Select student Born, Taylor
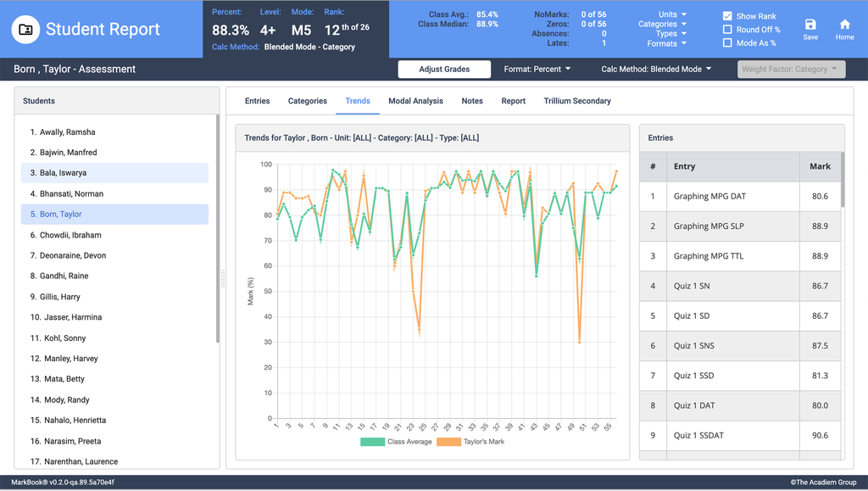 (x=114, y=215)
